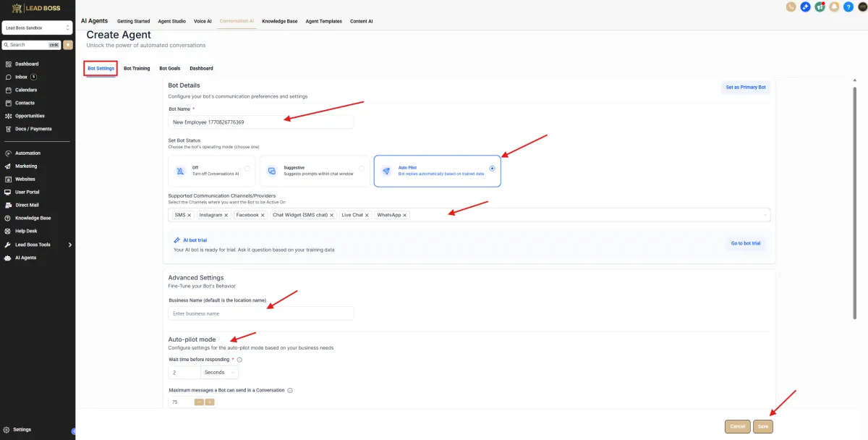Remove the Instagram channel tag
This screenshot has height=440, width=868.
(x=226, y=215)
